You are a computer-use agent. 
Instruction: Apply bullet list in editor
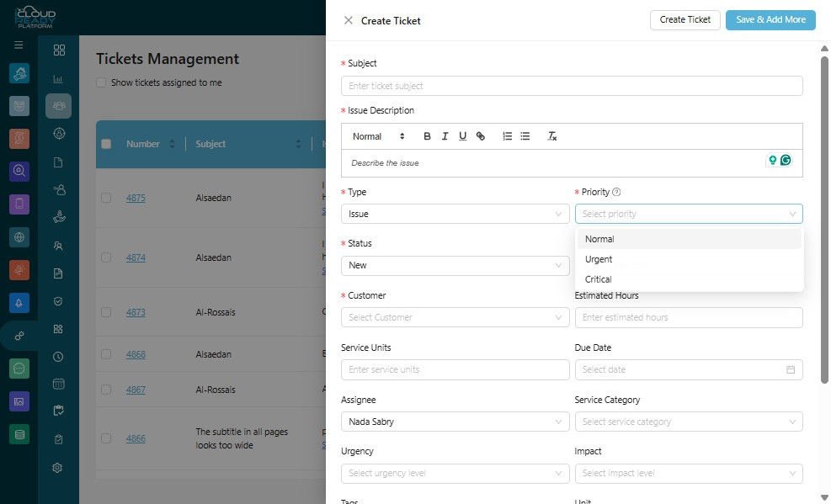(525, 136)
